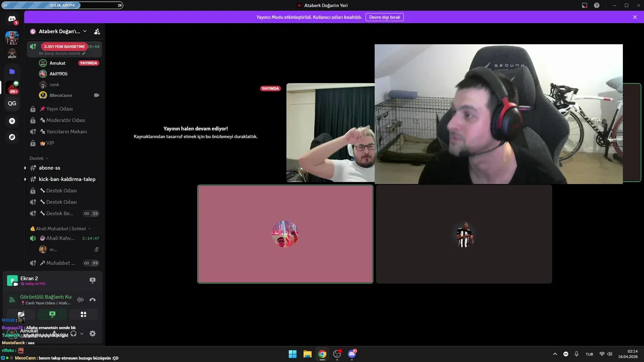The height and width of the screenshot is (362, 644).
Task: Add a new server with plus icon
Action: pos(12,121)
